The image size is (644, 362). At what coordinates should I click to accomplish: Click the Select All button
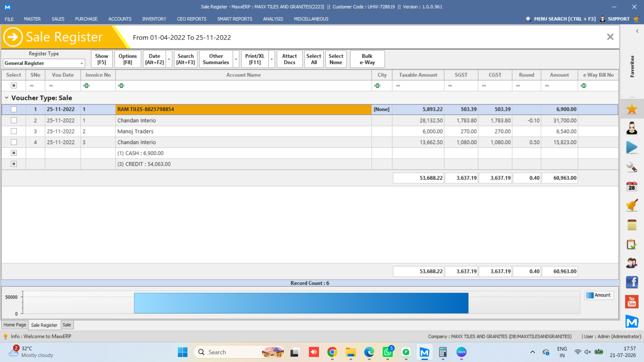(x=314, y=59)
